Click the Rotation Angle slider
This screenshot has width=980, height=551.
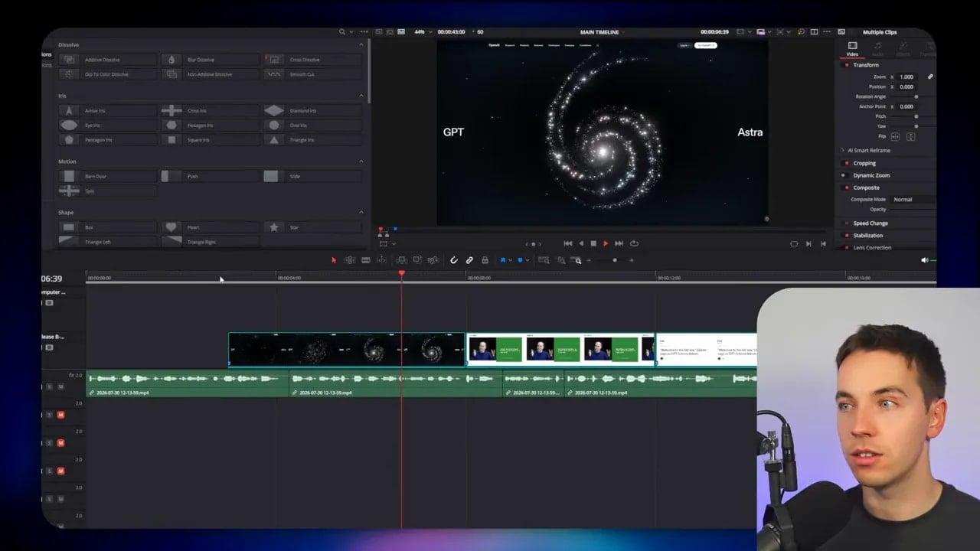click(916, 97)
